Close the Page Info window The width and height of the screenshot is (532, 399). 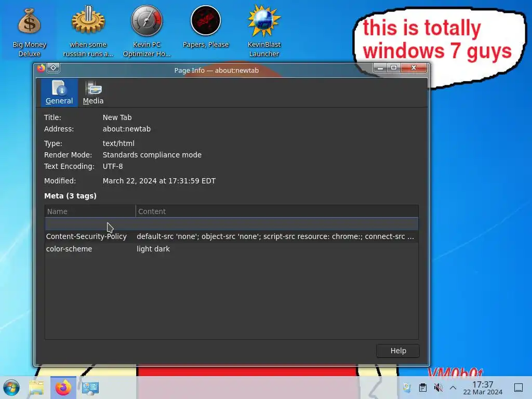coord(414,68)
